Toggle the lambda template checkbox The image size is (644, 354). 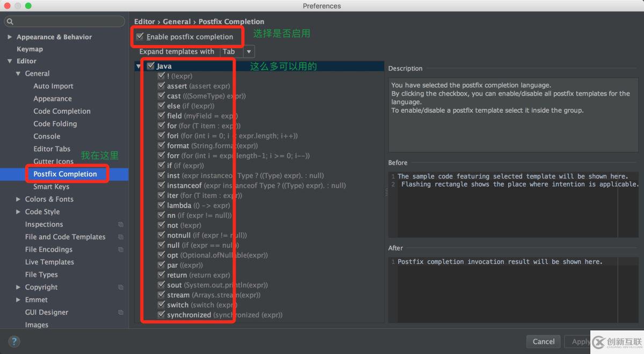point(162,205)
